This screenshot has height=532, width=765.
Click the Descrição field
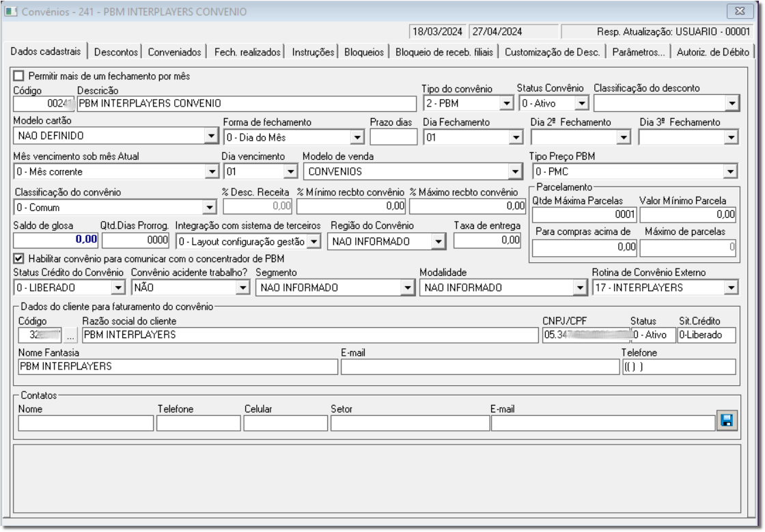[247, 103]
